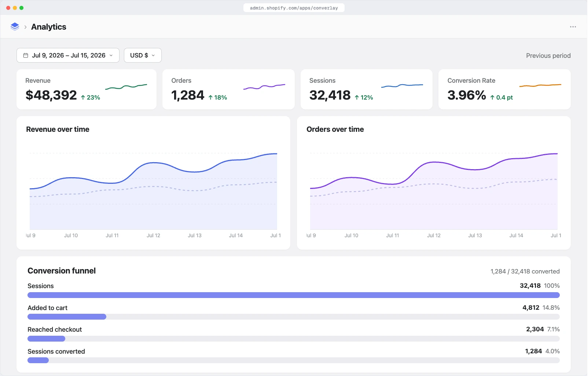Click Jul 10 on Revenue chart axis

pyautogui.click(x=71, y=235)
